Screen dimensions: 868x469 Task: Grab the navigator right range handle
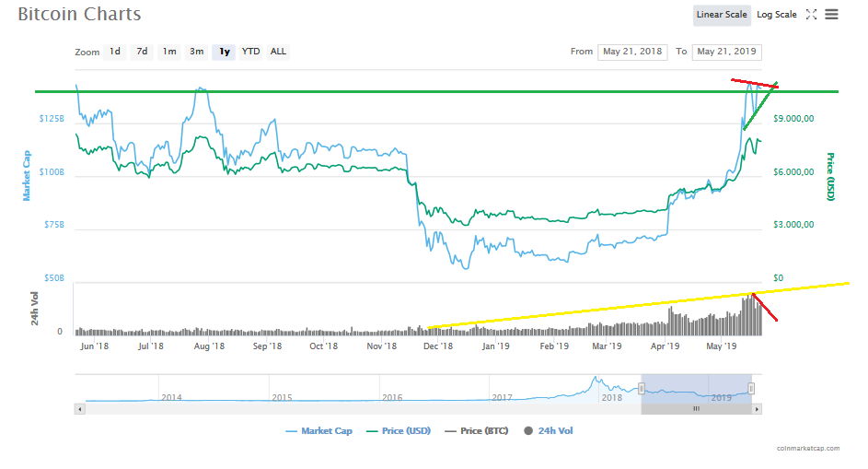pos(751,389)
